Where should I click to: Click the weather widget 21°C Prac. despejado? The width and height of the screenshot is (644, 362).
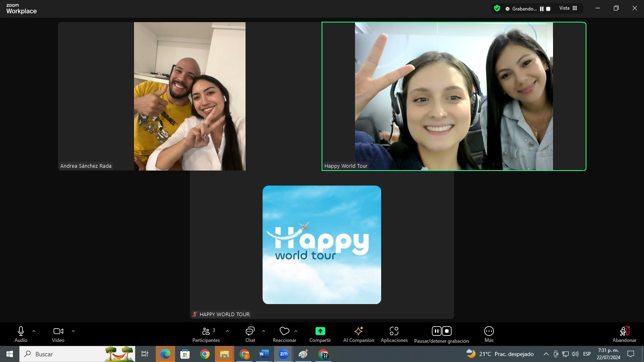click(500, 354)
